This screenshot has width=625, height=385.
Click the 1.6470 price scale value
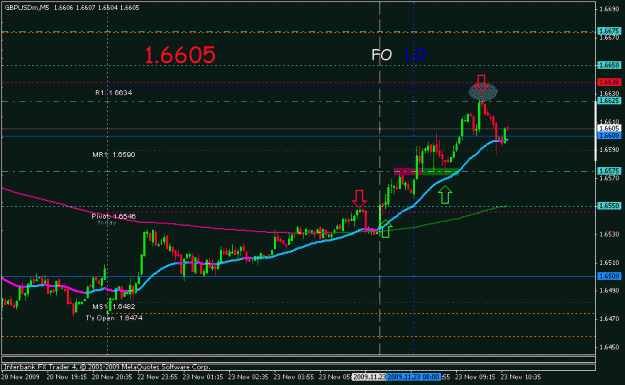coord(609,319)
